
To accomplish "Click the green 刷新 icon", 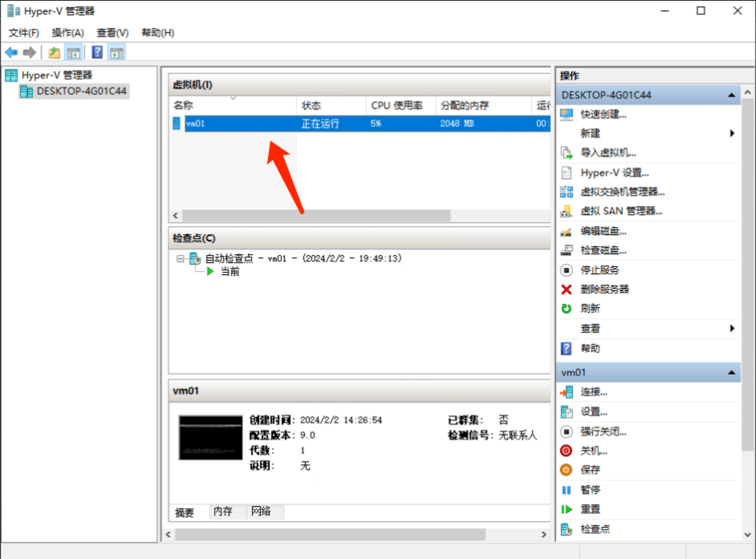I will click(x=567, y=309).
